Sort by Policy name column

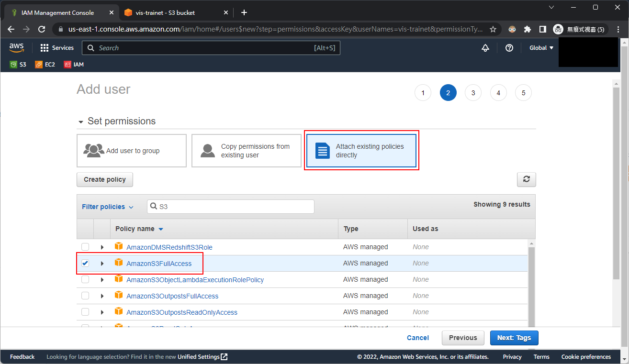pos(139,229)
